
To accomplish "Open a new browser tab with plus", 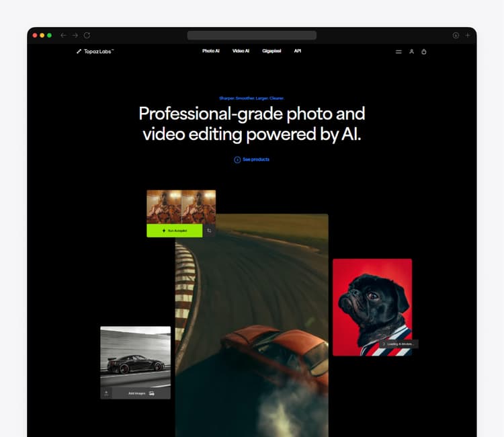I will (x=468, y=35).
